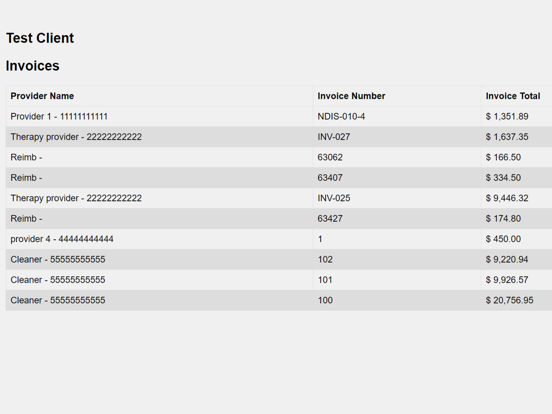552x414 pixels.
Task: Click the $ 20,756.95 total
Action: (509, 300)
